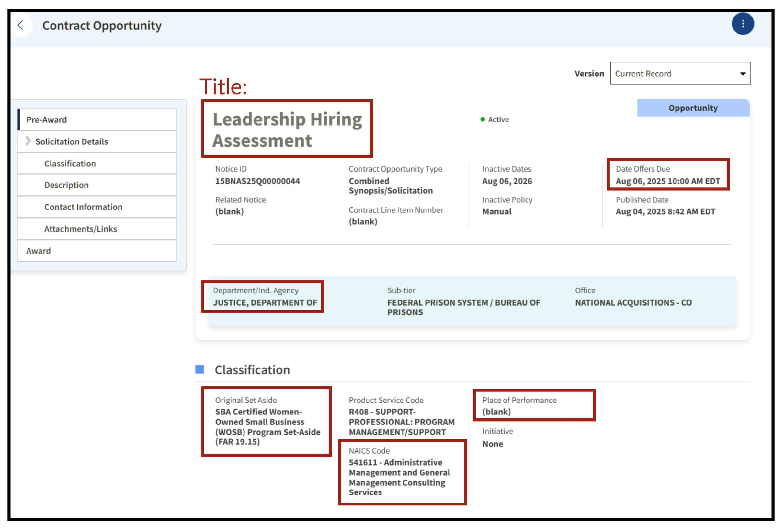This screenshot has height=532, width=784.
Task: Click Notice ID 15BNAS25Q00000044
Action: pyautogui.click(x=257, y=181)
